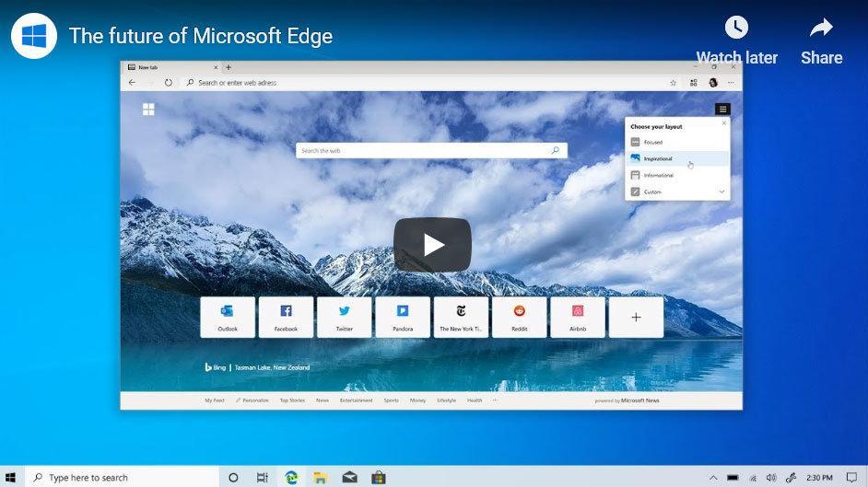Click the Search the web box
The image size is (868, 487).
point(431,150)
